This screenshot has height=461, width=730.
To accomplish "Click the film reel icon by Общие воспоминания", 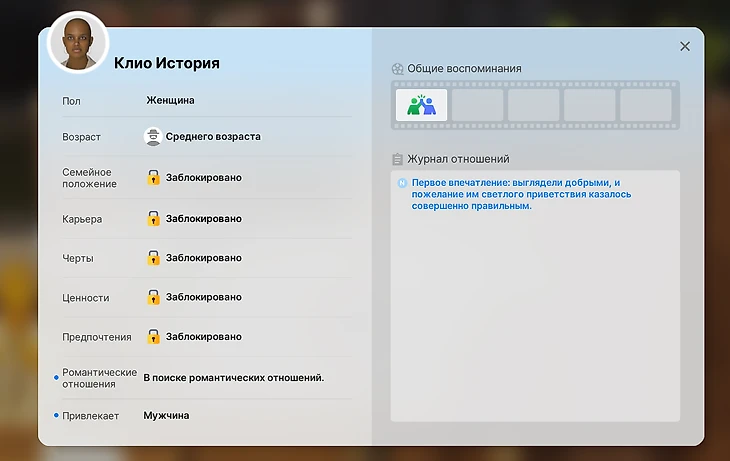I will click(398, 69).
